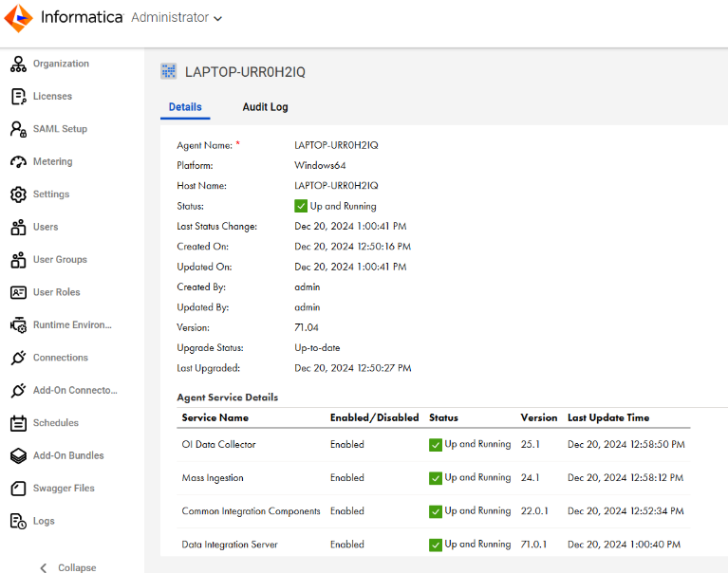Click the Logs sidebar icon

pos(18,521)
